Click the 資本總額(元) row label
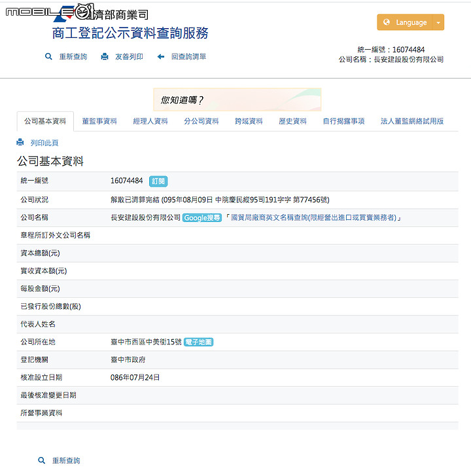471x476 pixels. tap(40, 253)
